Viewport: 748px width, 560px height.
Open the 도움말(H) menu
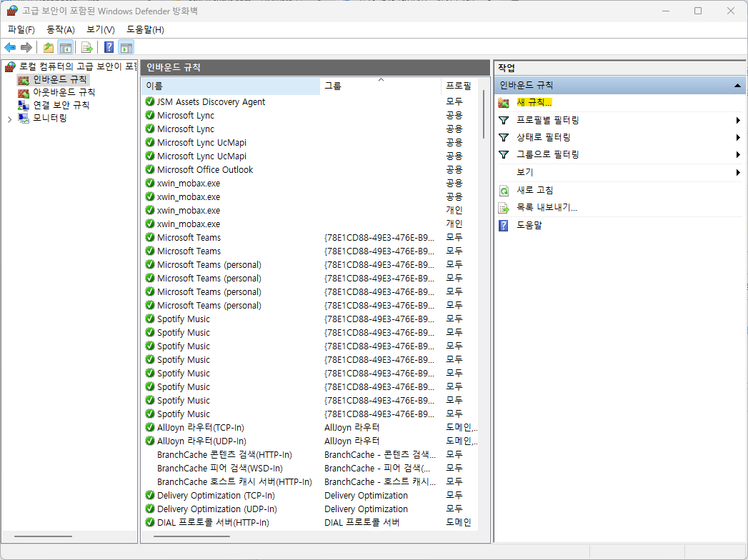click(x=145, y=29)
